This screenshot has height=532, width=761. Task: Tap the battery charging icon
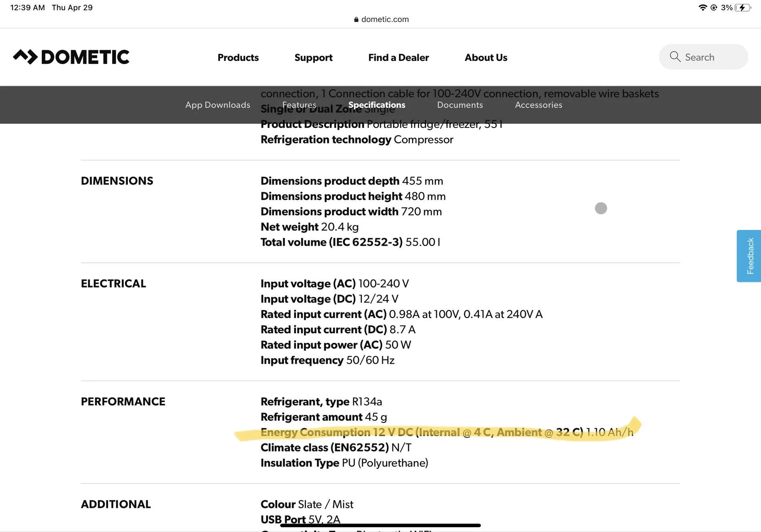743,8
